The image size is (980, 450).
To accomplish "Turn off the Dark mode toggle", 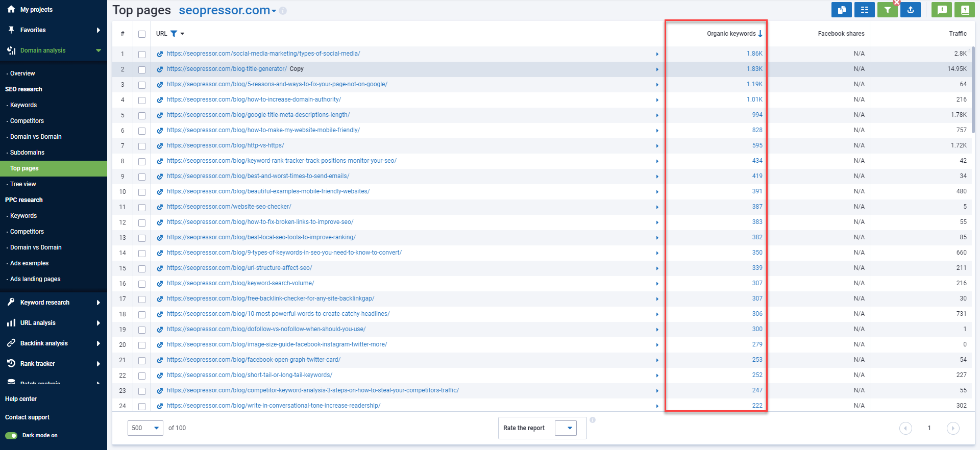I will (11, 436).
